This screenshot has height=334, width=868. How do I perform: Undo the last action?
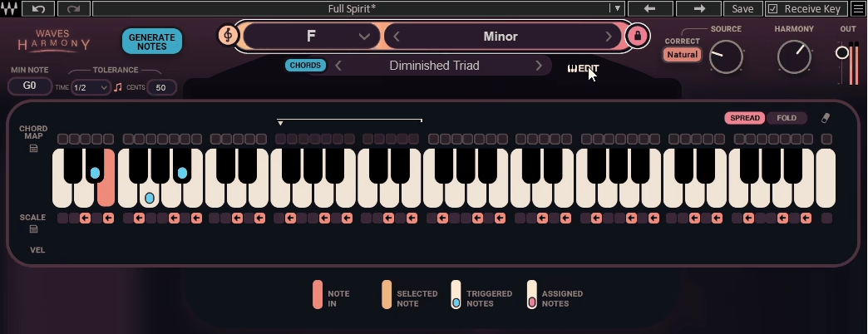(39, 8)
